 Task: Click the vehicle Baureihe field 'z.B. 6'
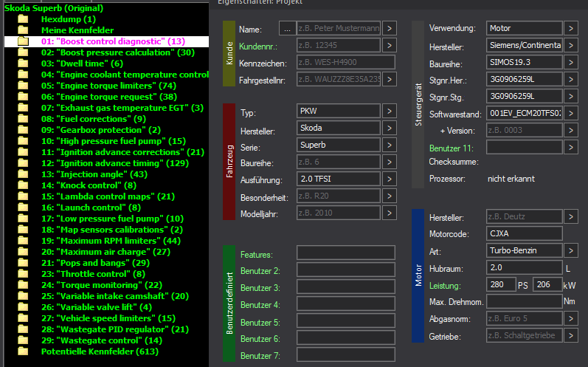[x=339, y=162]
